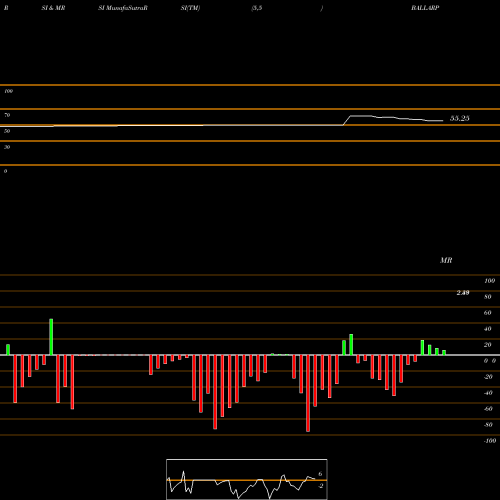Screen dimensions: 500x500
Task: Click the 80 label on MR axis
Action: (x=488, y=297)
